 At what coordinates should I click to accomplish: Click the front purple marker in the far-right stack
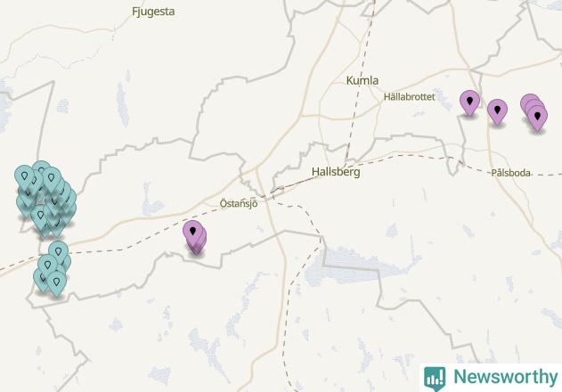coord(537,118)
